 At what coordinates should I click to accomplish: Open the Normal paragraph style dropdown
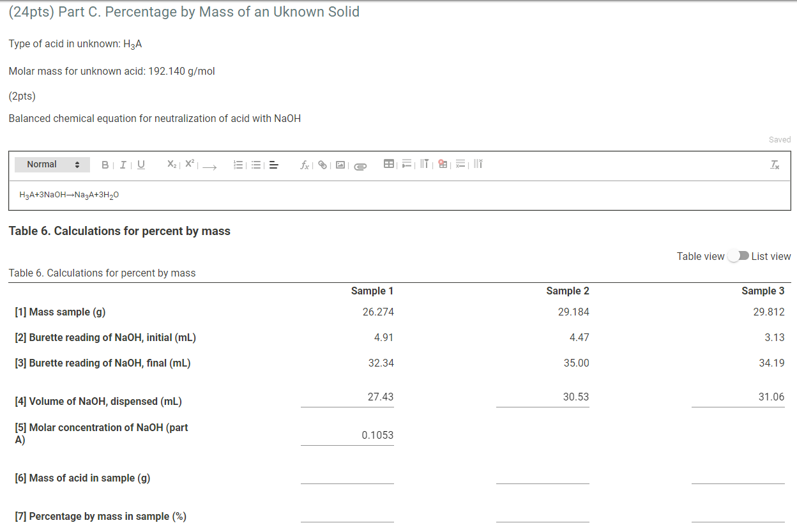[52, 165]
